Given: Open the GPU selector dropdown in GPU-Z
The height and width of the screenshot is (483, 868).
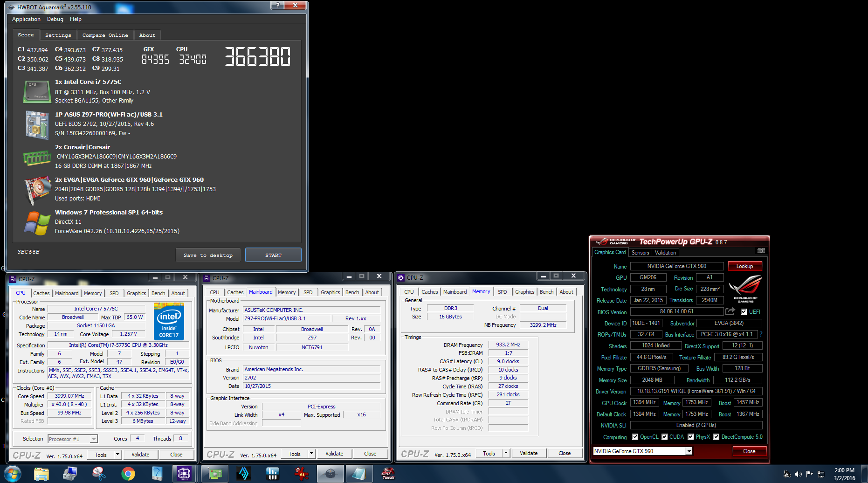Looking at the screenshot, I should [689, 451].
